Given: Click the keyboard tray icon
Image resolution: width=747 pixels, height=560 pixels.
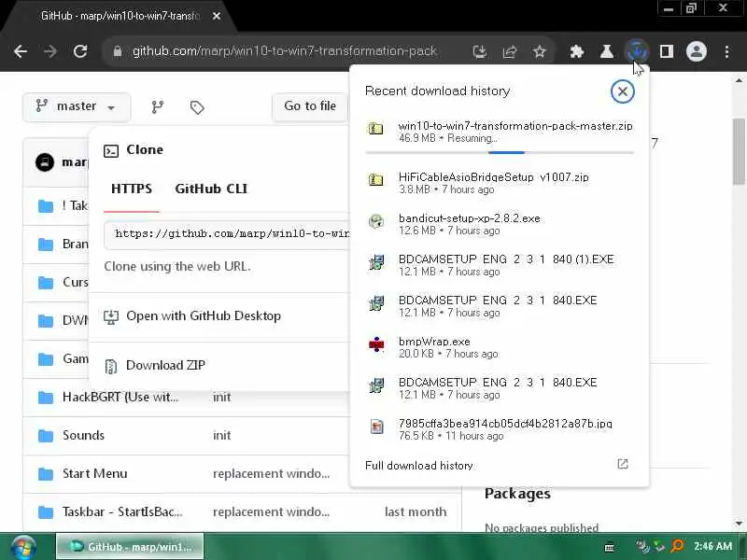Looking at the screenshot, I should tap(610, 548).
